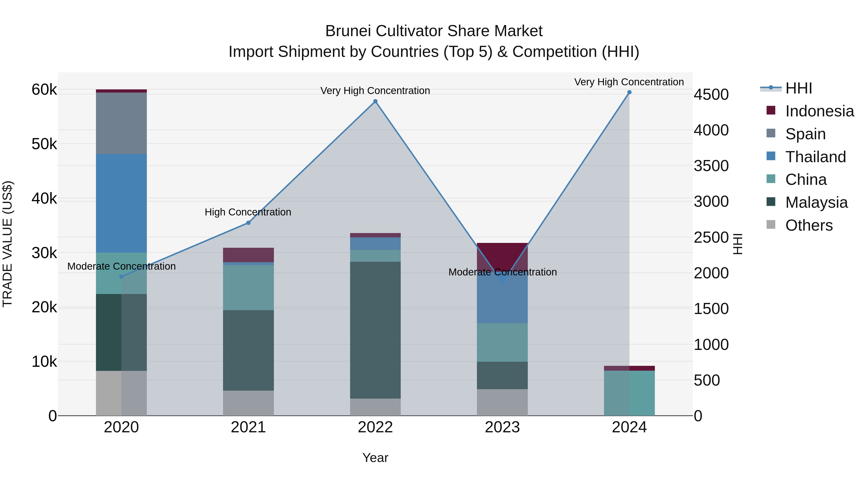Image resolution: width=868 pixels, height=488 pixels.
Task: Click the China segment in the 2023 bar
Action: coord(502,342)
